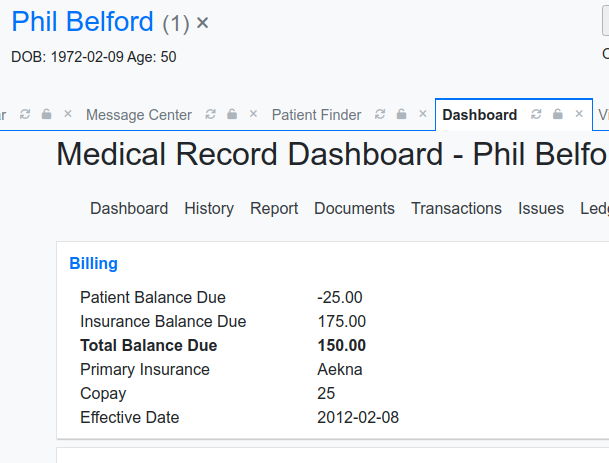Select the Dashboard item in the navigation menu
609x463 pixels.
click(129, 209)
